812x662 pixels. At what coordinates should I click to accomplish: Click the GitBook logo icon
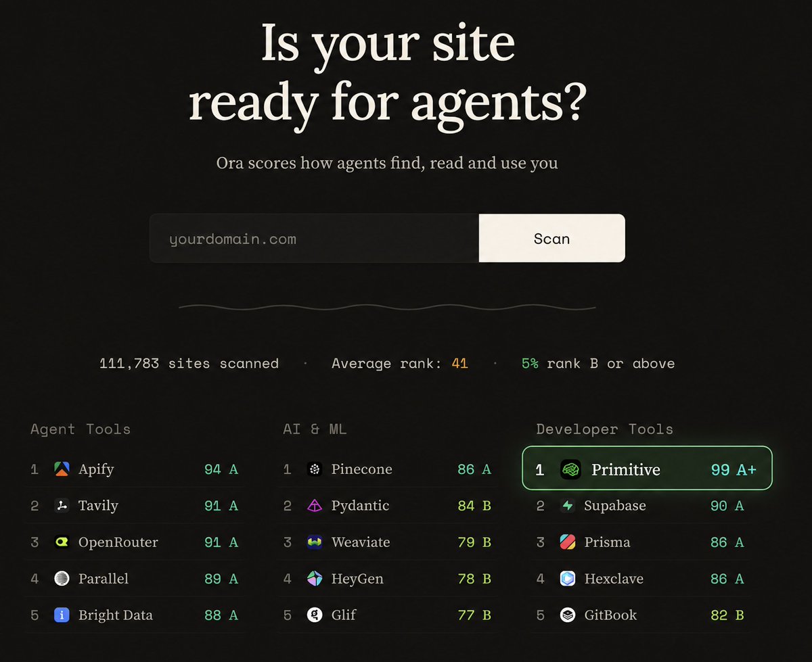click(x=568, y=615)
